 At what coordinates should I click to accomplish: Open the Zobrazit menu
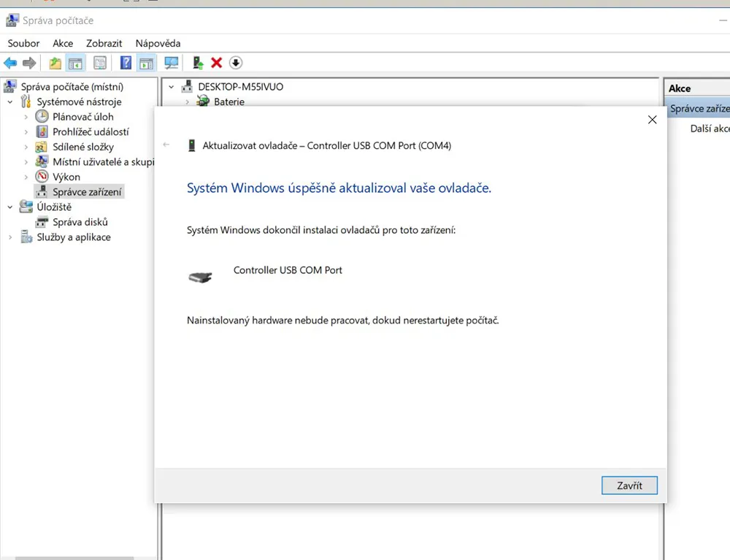click(x=104, y=43)
